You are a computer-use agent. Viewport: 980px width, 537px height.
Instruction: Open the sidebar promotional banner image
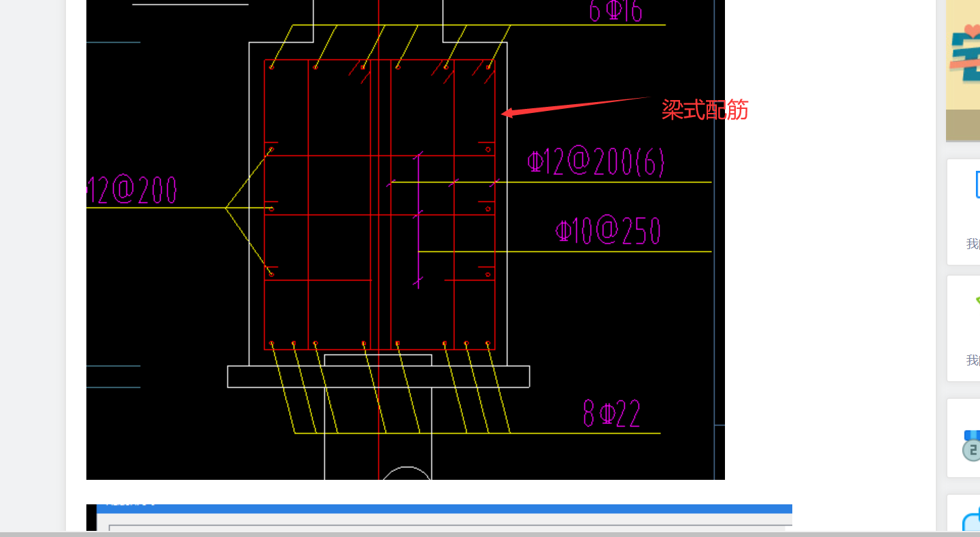[x=963, y=70]
